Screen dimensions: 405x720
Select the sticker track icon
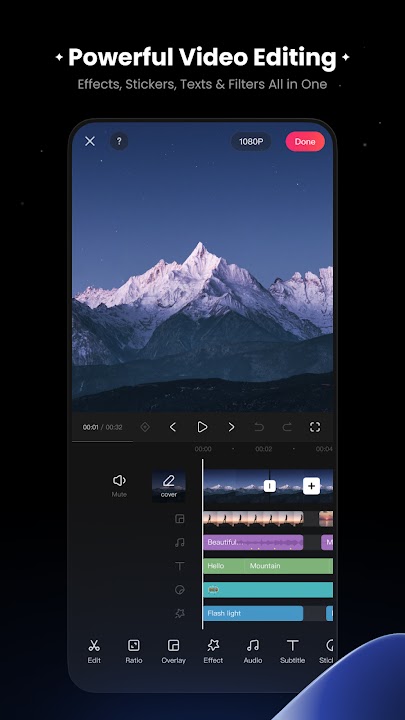click(180, 590)
